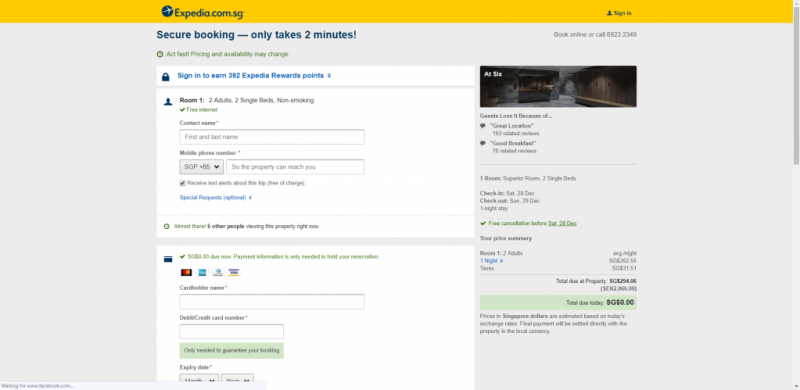Toggle the Receive text alerts checkbox
This screenshot has width=800, height=390.
(x=182, y=183)
